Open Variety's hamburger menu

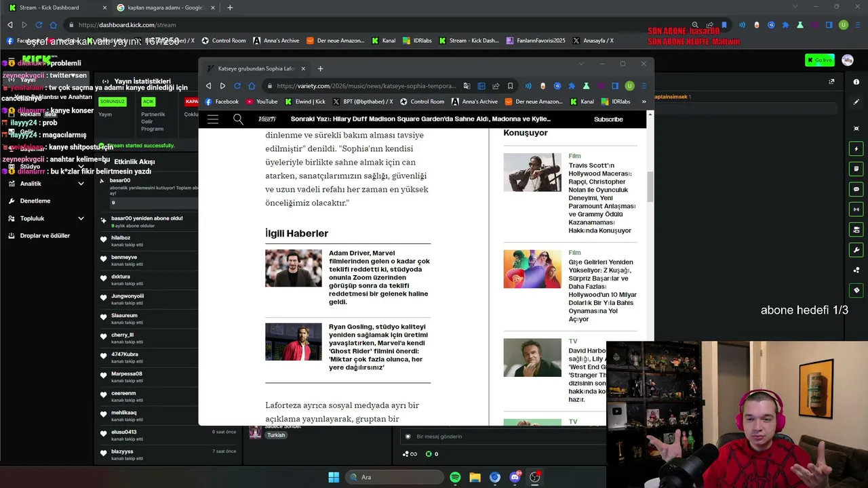click(x=213, y=119)
